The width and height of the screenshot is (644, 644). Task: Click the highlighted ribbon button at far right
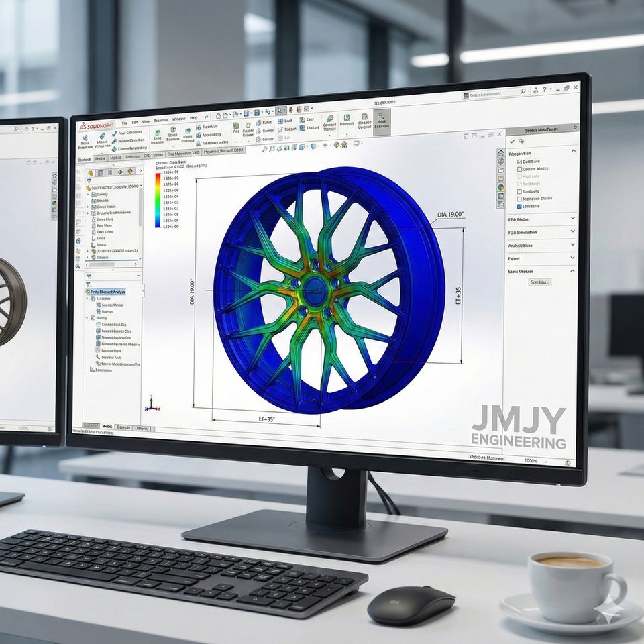coord(382,122)
